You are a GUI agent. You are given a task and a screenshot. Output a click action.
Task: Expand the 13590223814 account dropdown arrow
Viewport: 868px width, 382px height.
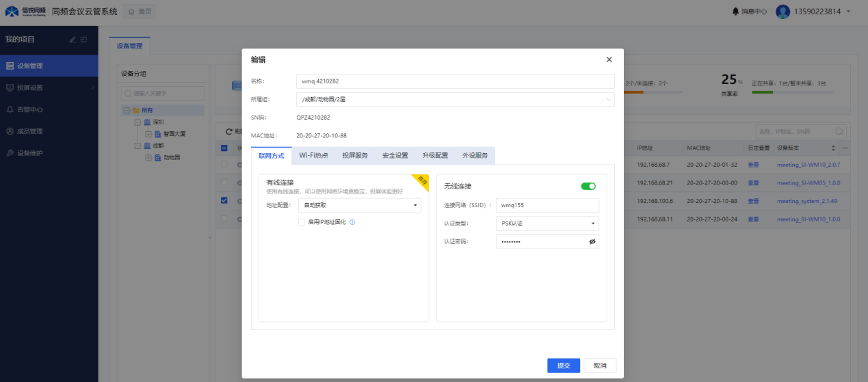pos(849,12)
